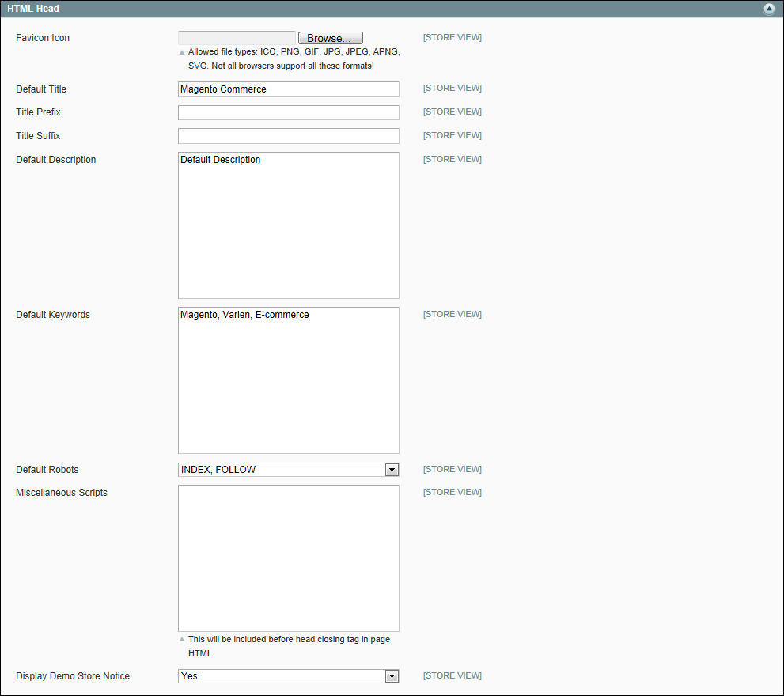Click inside the Miscellaneous Scripts textarea
This screenshot has height=696, width=784.
[289, 558]
